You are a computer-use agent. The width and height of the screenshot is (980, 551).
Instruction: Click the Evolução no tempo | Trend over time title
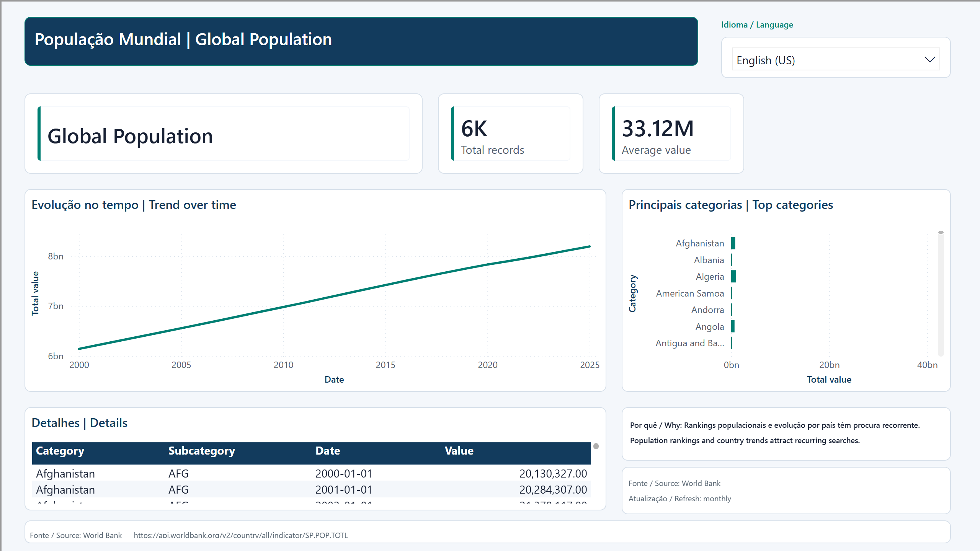tap(134, 205)
